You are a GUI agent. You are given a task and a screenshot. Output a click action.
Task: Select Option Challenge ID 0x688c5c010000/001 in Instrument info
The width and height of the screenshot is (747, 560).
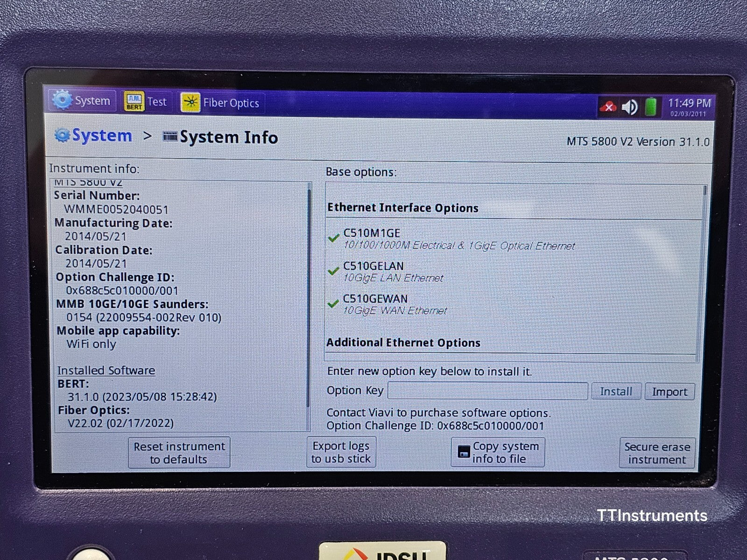tap(122, 291)
